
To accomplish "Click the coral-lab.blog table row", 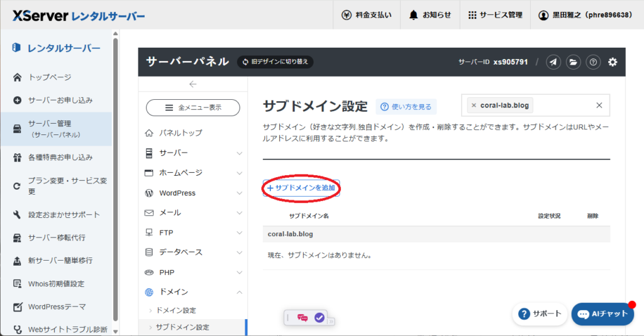I will point(436,234).
